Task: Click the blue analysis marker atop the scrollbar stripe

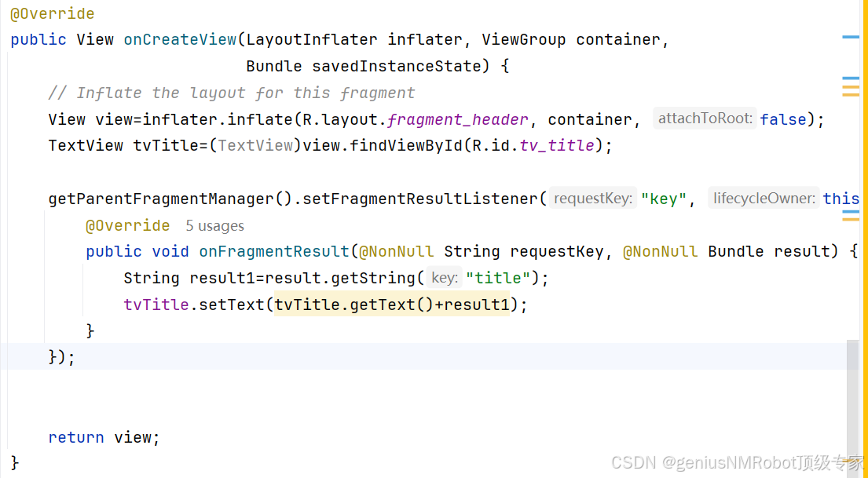Action: coord(851,36)
